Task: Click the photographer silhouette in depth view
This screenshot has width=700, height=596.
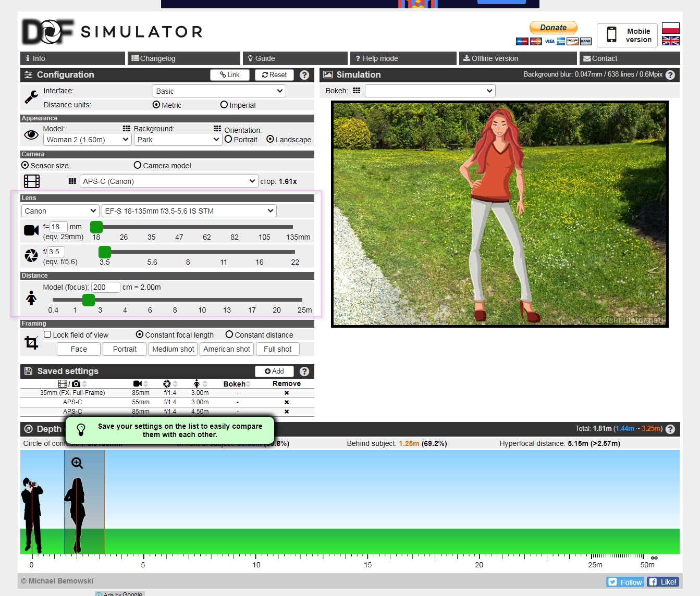Action: [32, 516]
